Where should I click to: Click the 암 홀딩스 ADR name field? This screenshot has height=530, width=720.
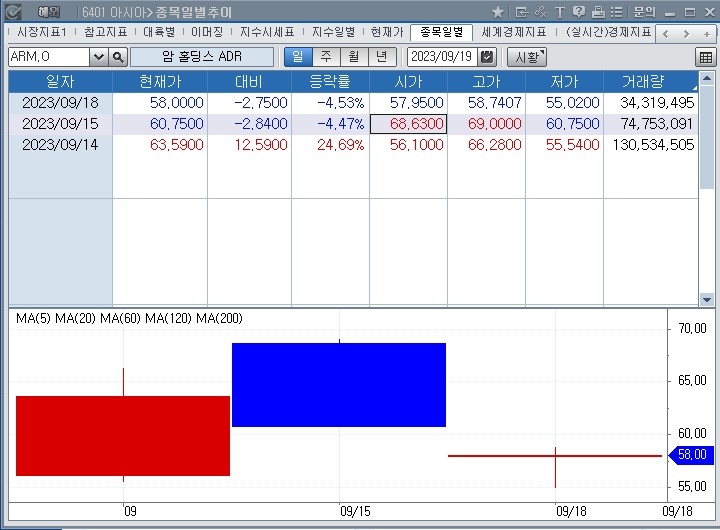point(202,57)
